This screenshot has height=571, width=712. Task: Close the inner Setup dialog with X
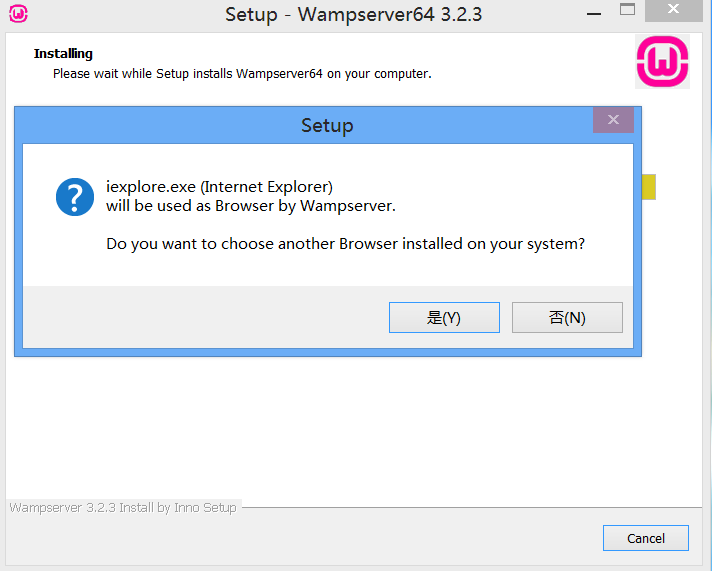613,120
